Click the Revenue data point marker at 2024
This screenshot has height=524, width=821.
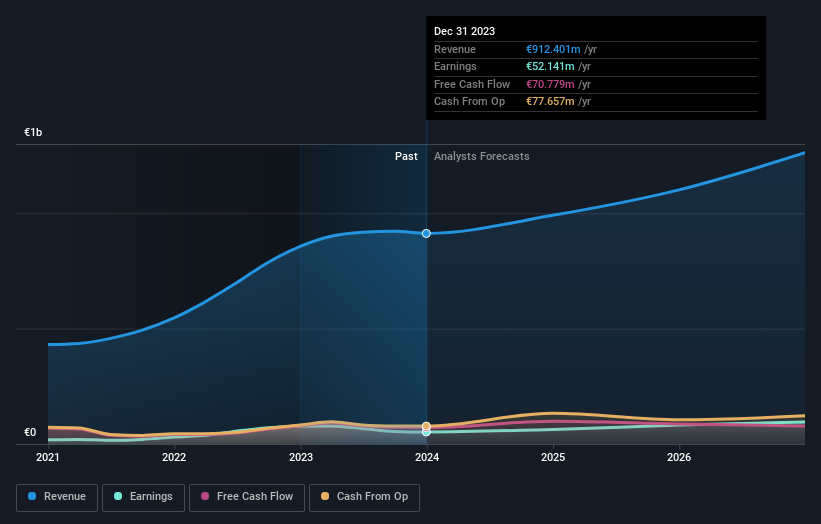(426, 233)
